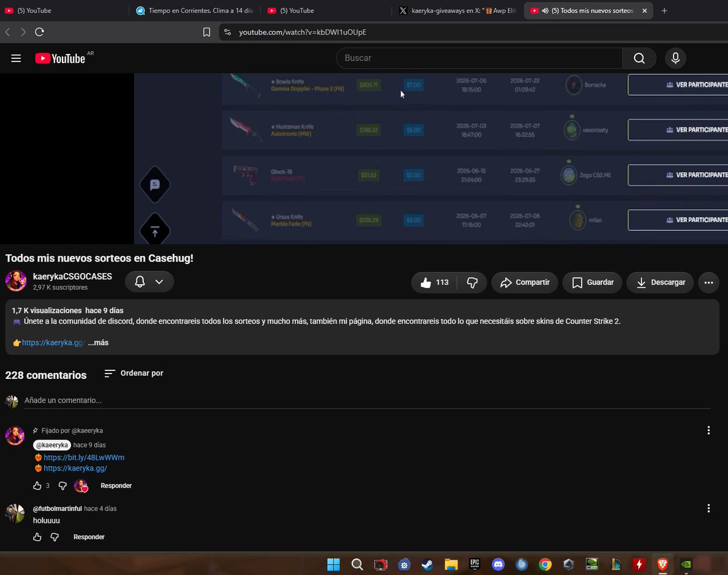Start voice search with the microphone icon

[x=675, y=58]
